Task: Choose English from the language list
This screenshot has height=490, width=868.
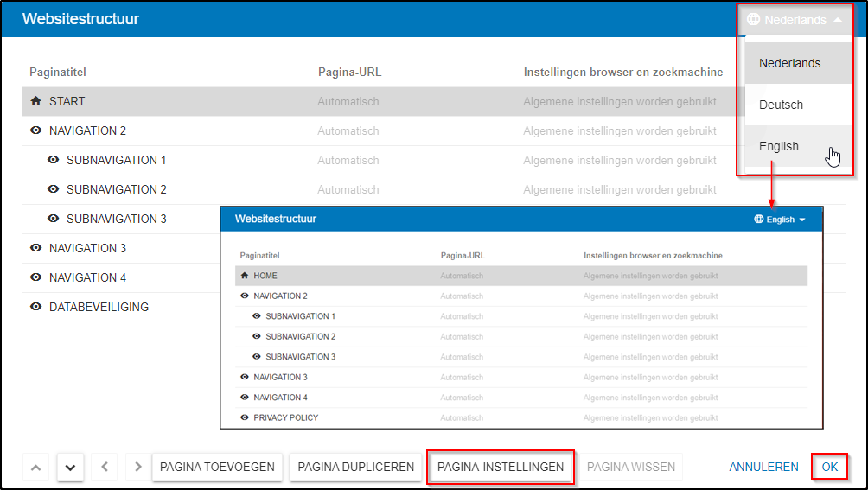Action: (x=779, y=146)
